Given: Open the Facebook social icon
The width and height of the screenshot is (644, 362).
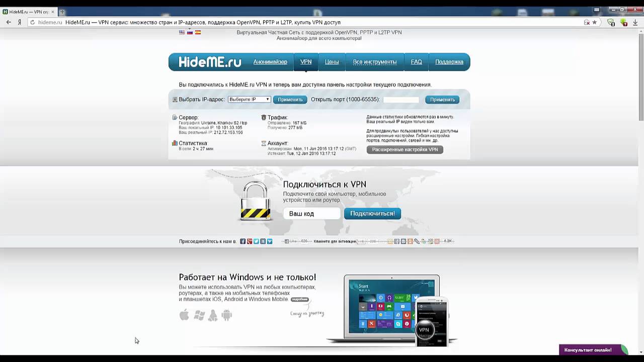Looking at the screenshot, I should pos(243,241).
